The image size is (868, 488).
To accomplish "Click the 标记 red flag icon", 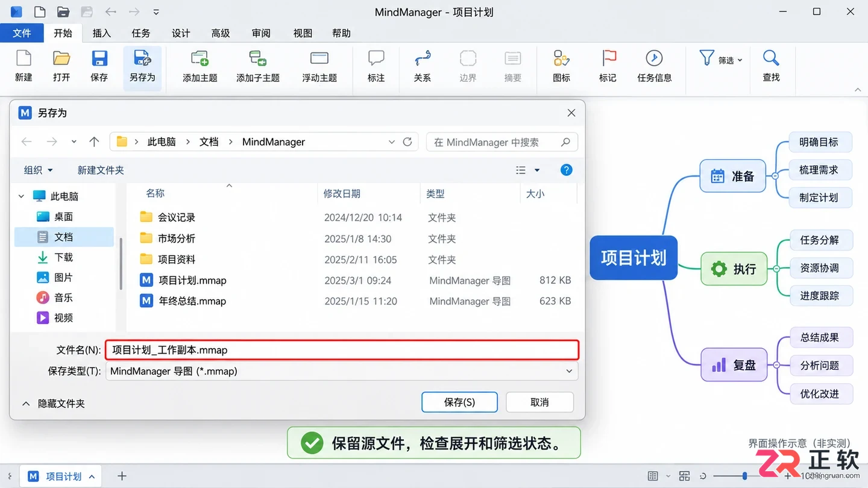I will [609, 58].
